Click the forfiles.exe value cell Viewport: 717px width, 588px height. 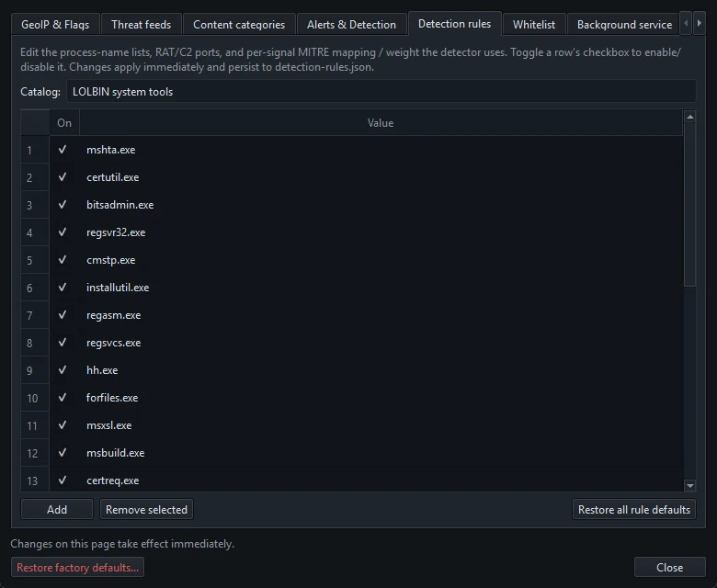click(x=381, y=398)
